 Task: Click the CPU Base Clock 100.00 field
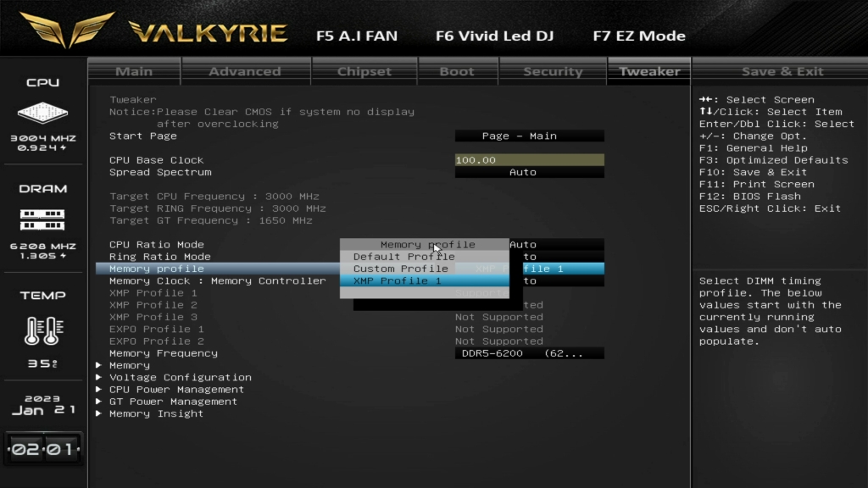(x=529, y=160)
